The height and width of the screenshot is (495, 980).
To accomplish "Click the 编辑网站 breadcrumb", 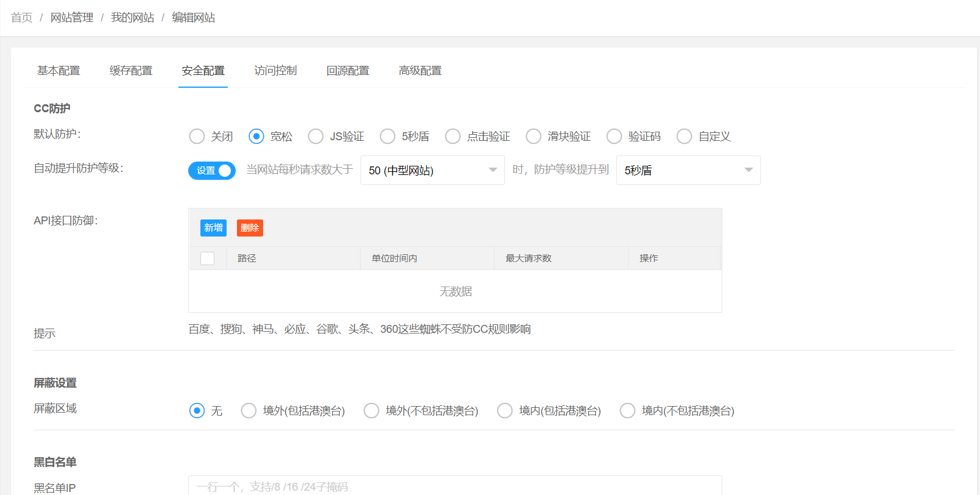I will coord(194,18).
